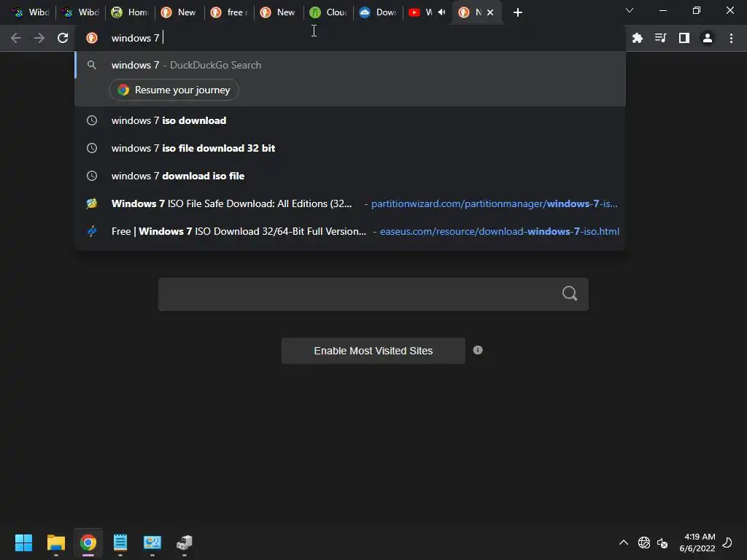Screen dimensions: 747x560
Task: Open the rightmost pinned taskbar app icon
Action: [185, 542]
